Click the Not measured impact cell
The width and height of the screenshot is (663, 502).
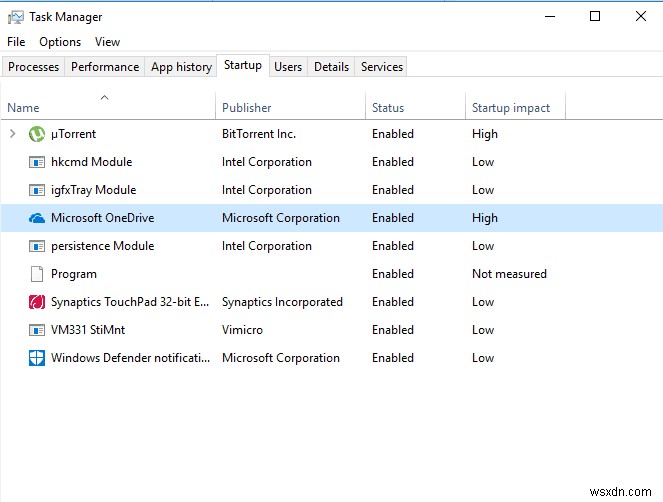click(x=509, y=274)
